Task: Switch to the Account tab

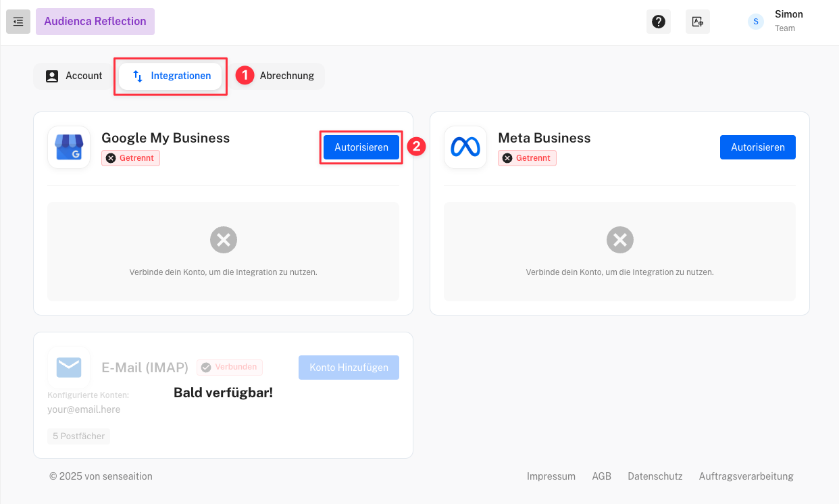Action: [x=74, y=76]
